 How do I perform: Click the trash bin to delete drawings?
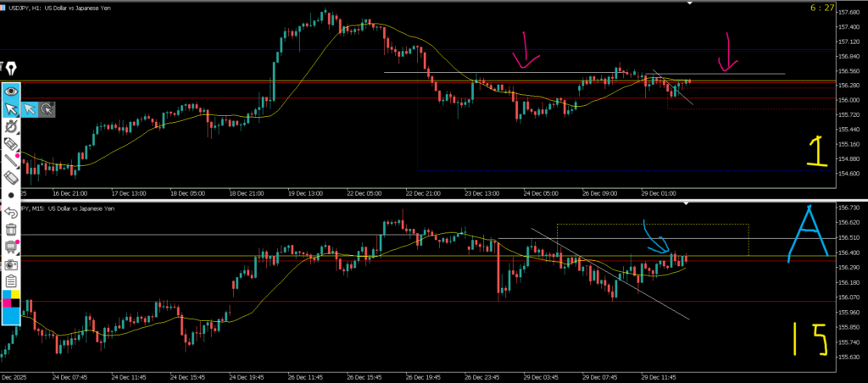11,229
